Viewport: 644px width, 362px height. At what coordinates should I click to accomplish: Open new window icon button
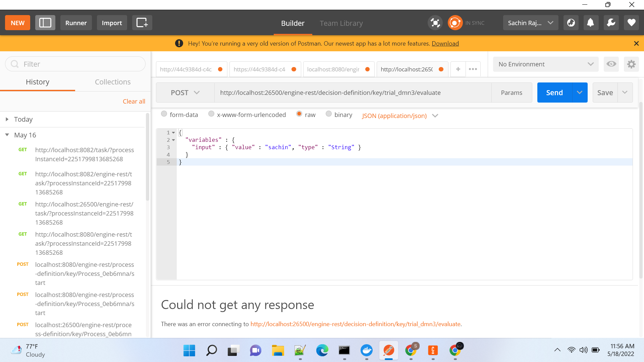coord(142,23)
